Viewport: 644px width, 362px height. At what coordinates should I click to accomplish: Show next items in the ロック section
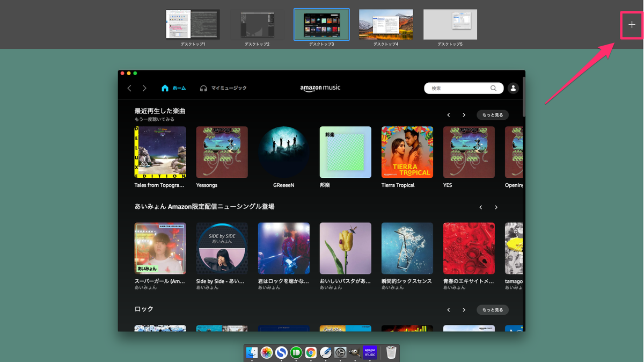(x=464, y=310)
